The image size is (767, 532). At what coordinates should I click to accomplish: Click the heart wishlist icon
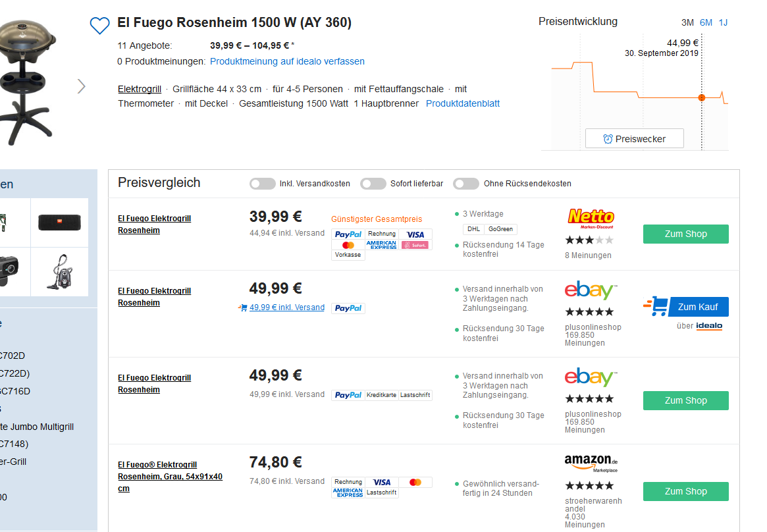[99, 26]
